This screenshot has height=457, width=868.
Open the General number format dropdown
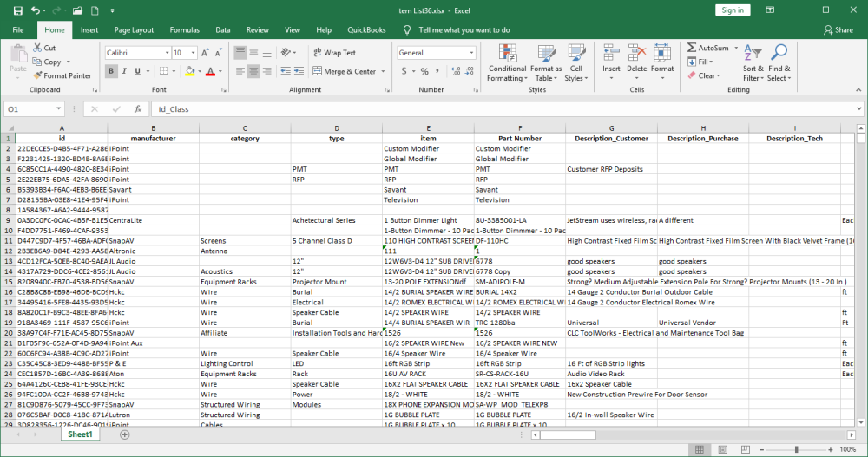click(x=471, y=53)
